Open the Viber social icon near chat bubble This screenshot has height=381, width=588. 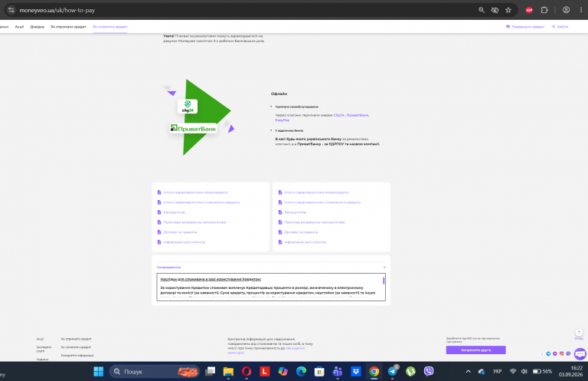[x=568, y=353]
